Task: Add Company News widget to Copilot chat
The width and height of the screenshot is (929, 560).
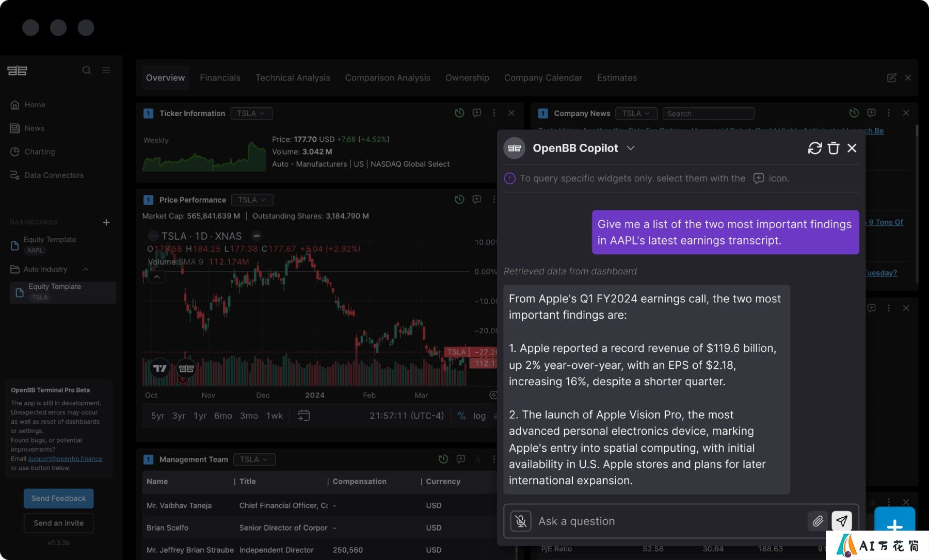Action: point(872,113)
